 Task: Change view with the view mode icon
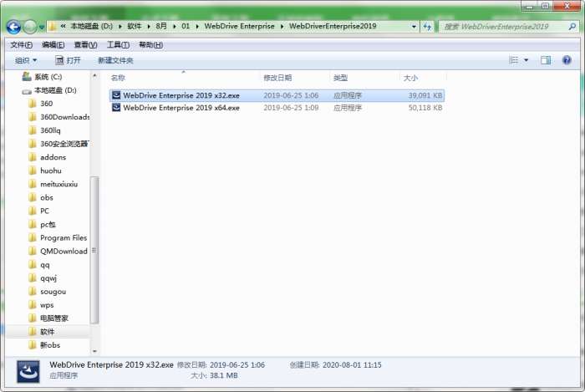[514, 60]
